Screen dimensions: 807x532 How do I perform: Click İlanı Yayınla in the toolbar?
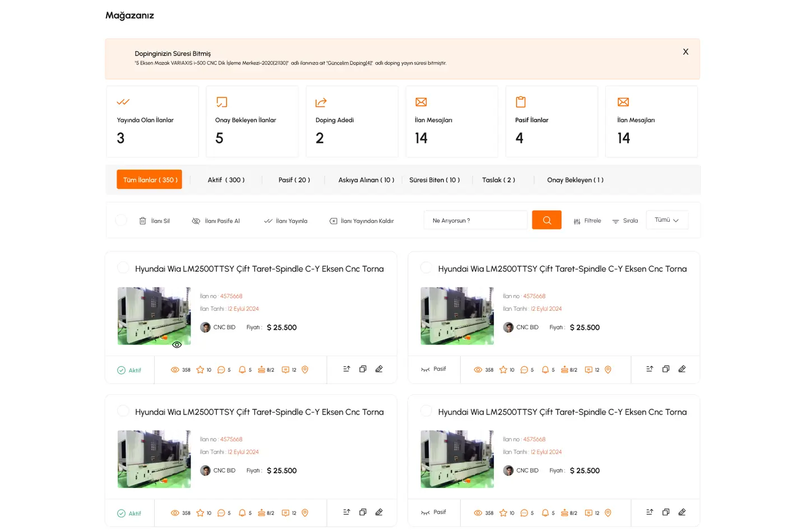click(286, 221)
